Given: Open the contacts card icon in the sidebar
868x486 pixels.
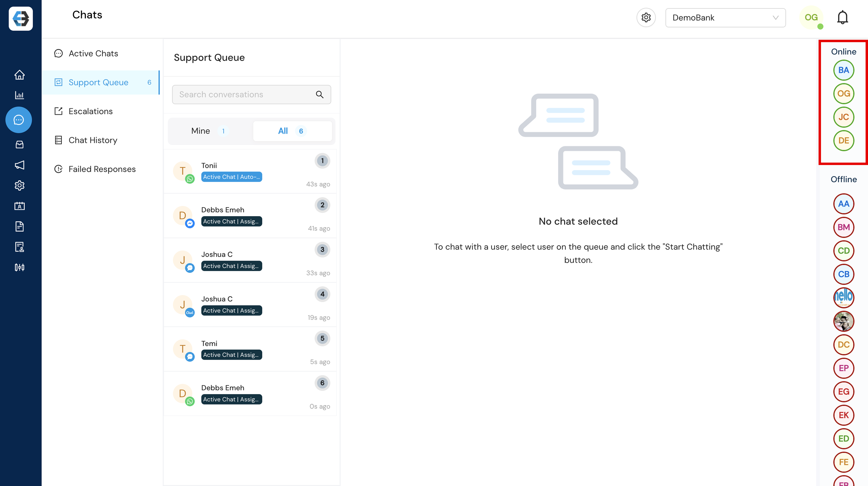Looking at the screenshot, I should click(x=20, y=206).
